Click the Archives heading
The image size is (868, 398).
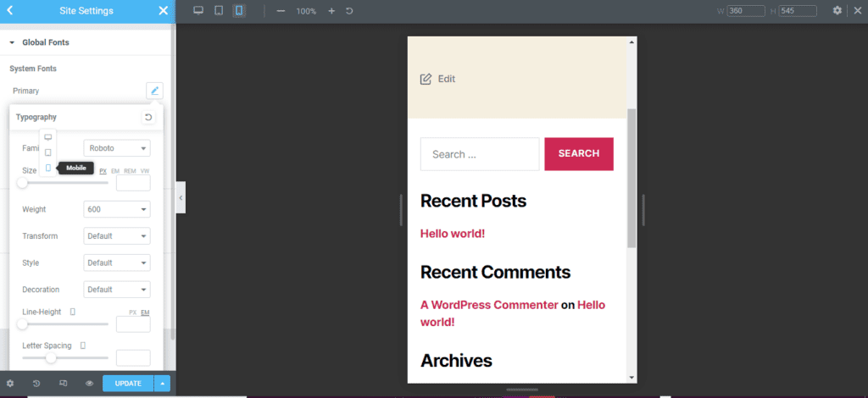[x=456, y=361]
